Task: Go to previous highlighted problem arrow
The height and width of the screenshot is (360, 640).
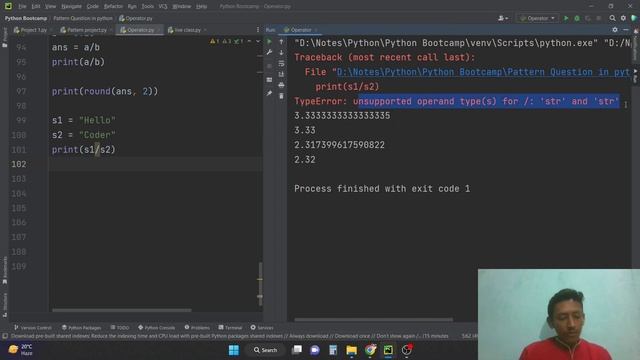Action: (249, 41)
